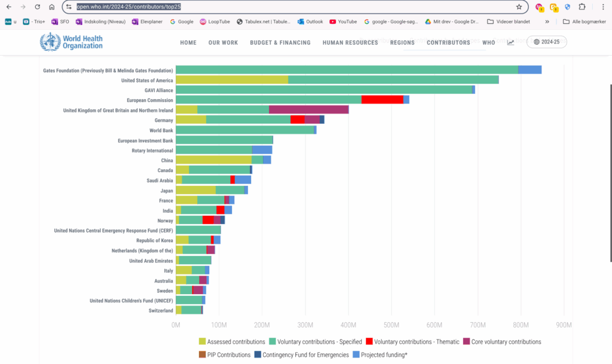The height and width of the screenshot is (364, 612).
Task: Reload the page with the browser refresh icon
Action: (x=37, y=7)
